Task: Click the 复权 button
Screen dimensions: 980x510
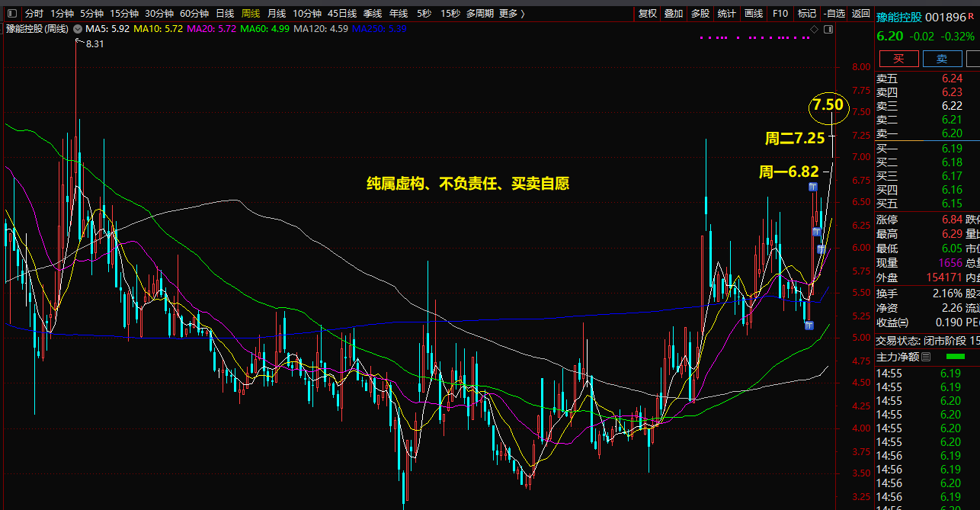Action: [648, 13]
